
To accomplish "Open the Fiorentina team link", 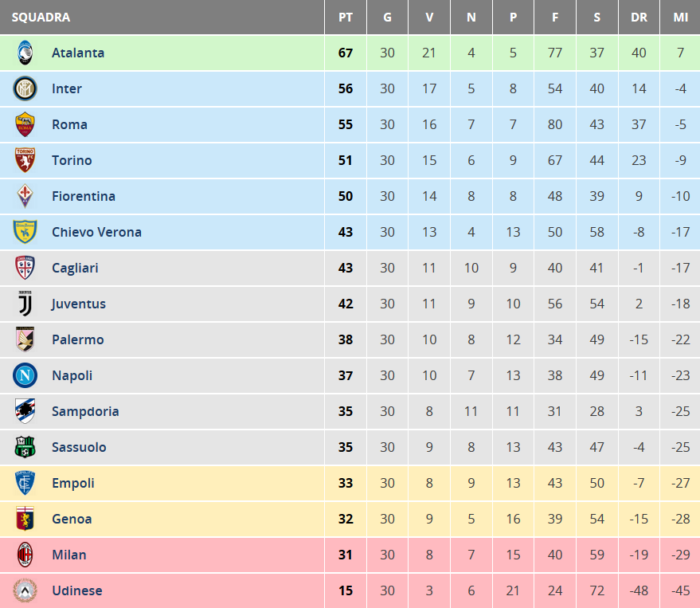I will click(84, 196).
